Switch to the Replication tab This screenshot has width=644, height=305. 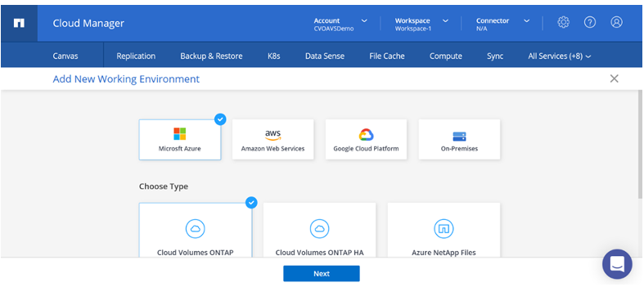(x=136, y=56)
